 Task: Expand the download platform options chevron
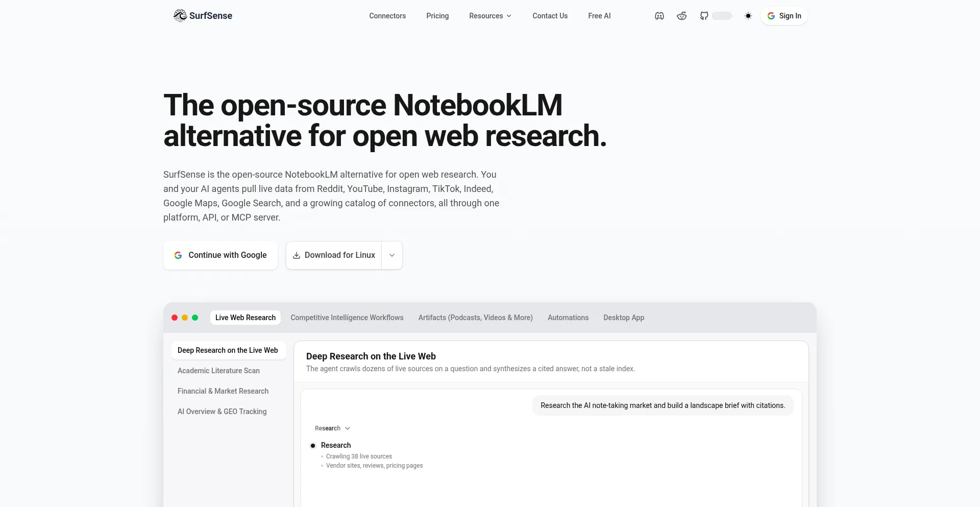coord(392,255)
